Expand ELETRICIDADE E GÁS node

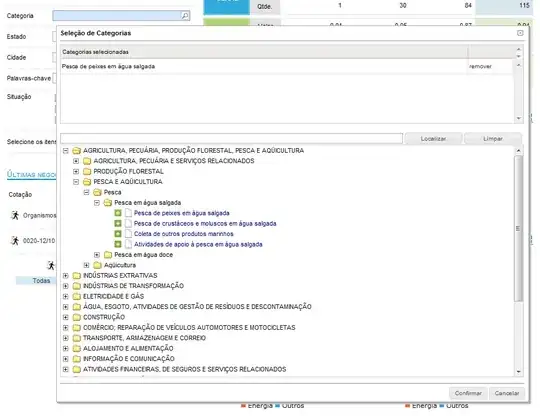[66, 297]
